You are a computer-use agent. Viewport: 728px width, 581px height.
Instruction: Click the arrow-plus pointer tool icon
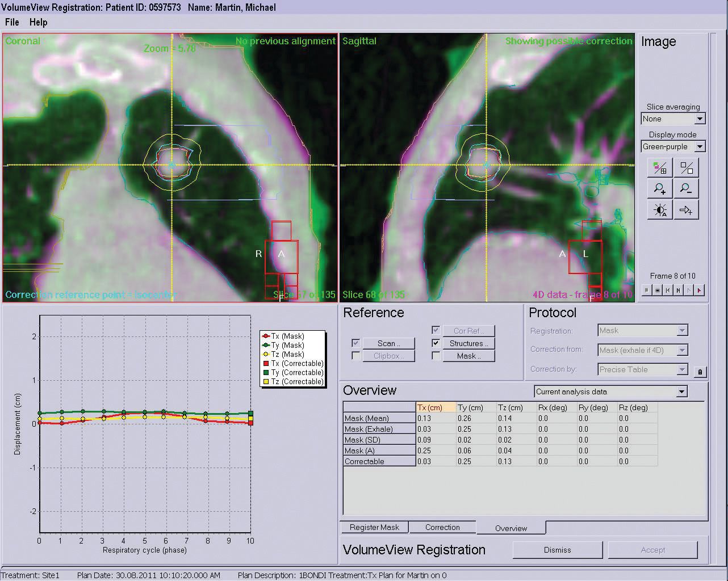686,210
